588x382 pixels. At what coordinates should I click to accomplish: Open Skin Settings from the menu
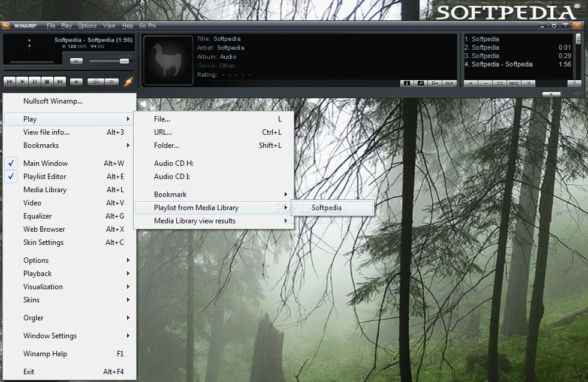click(70, 242)
